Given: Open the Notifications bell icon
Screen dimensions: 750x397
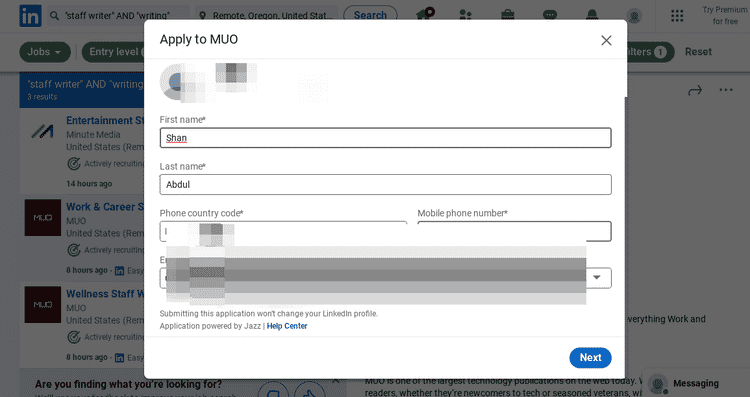Looking at the screenshot, I should coord(592,15).
